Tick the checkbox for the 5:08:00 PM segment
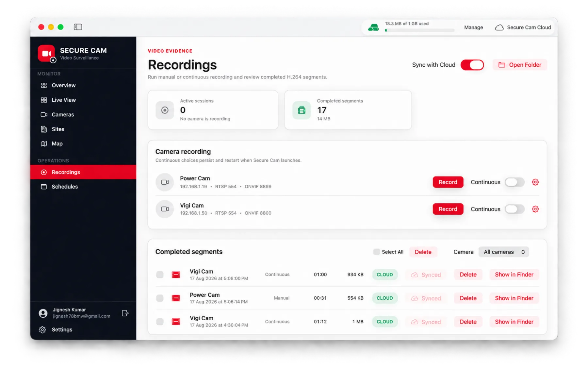 coord(160,275)
